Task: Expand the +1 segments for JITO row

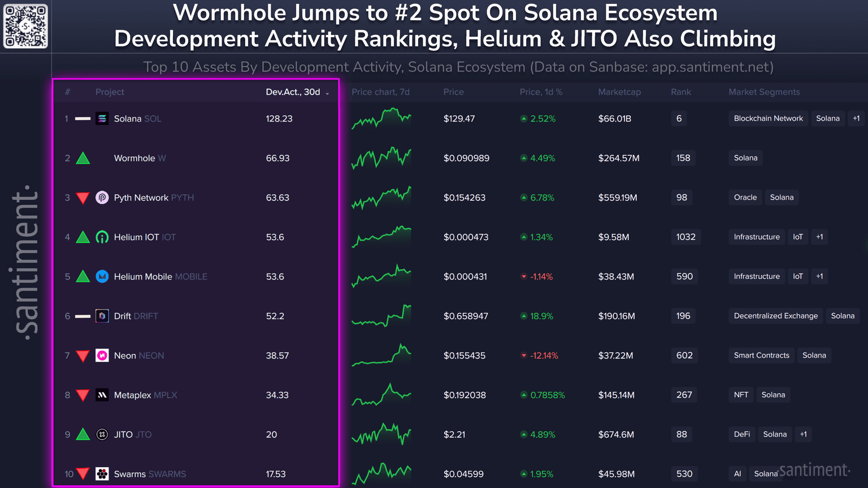Action: click(803, 434)
